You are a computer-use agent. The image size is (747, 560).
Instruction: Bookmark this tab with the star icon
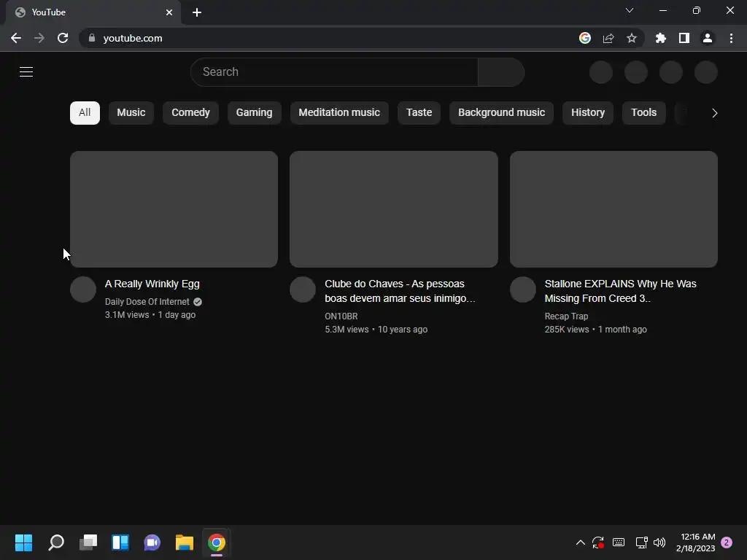coord(632,38)
